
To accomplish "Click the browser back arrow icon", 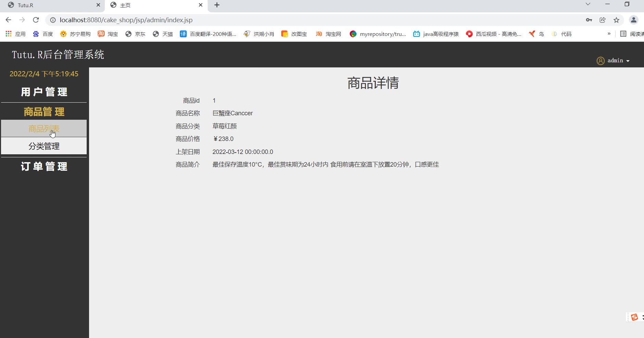I will [x=9, y=20].
